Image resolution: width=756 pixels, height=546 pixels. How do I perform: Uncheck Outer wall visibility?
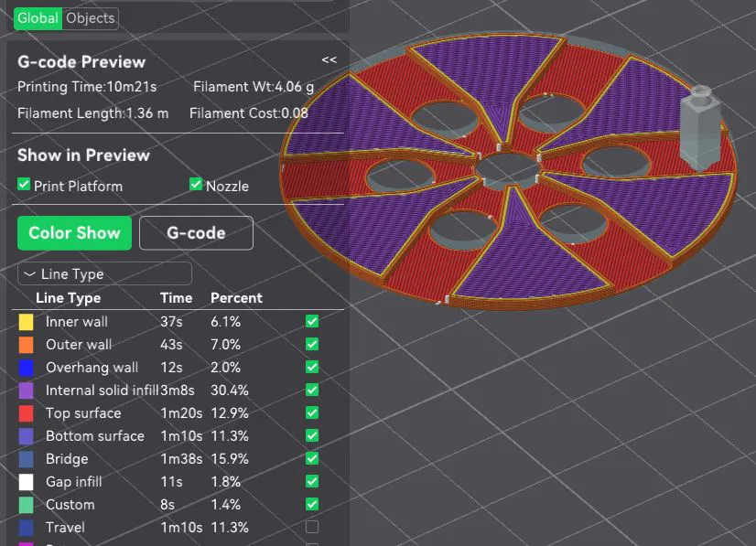point(312,344)
